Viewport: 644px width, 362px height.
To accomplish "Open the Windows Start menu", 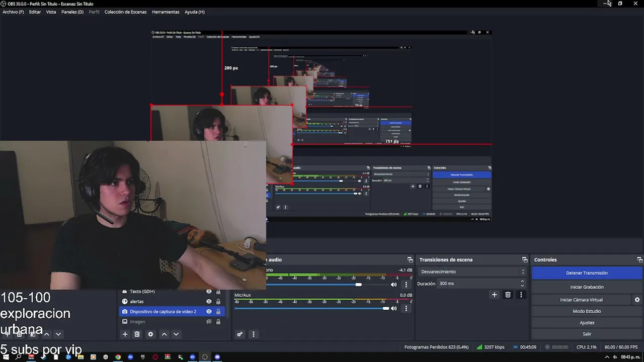I will [x=7, y=357].
